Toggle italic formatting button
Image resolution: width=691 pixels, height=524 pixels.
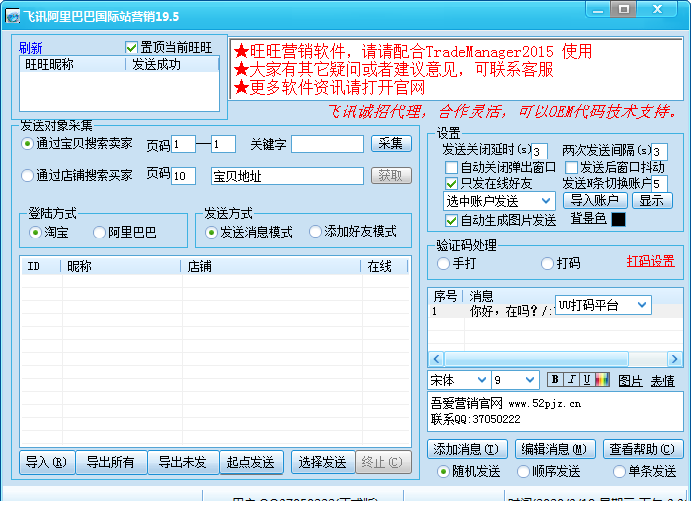click(x=571, y=379)
